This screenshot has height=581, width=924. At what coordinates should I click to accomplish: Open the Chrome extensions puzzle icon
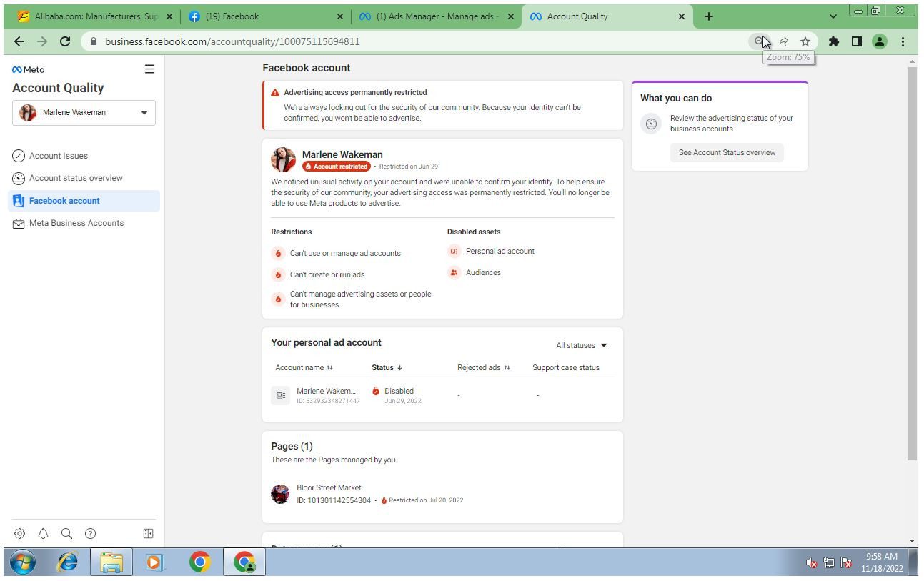(833, 41)
